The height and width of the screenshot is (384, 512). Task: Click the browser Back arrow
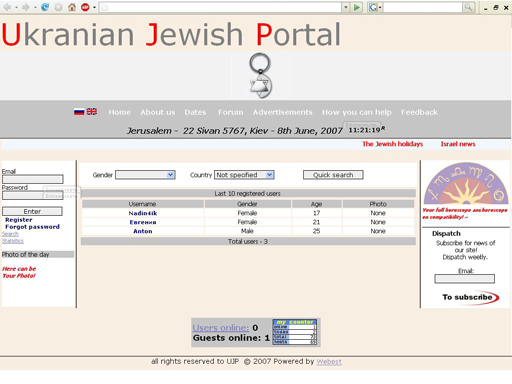tap(7, 7)
